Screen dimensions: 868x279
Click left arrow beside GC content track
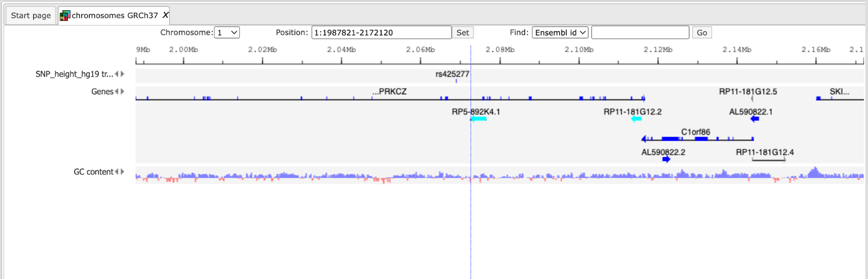click(x=117, y=172)
